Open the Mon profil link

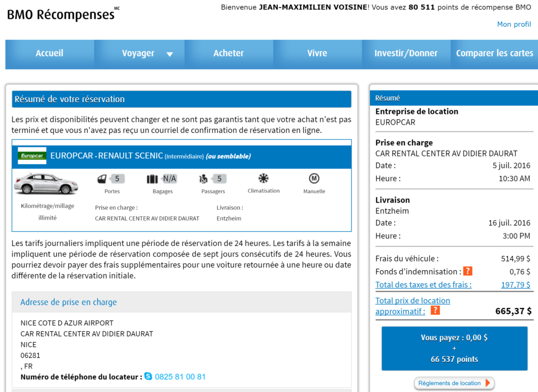(514, 24)
